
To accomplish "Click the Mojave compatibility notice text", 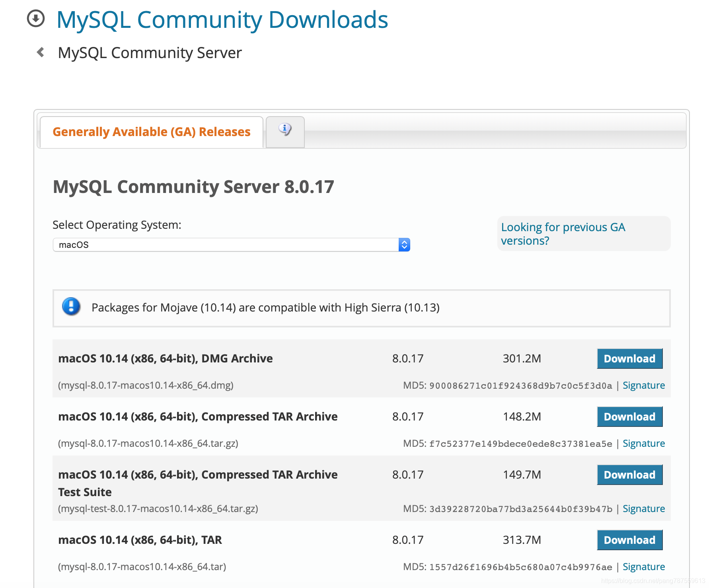I will click(x=265, y=308).
